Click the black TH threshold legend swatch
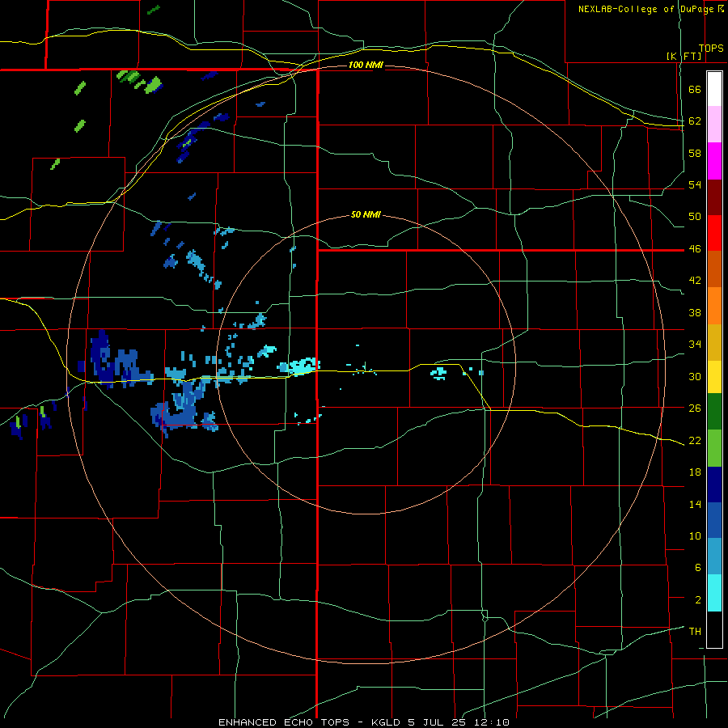The height and width of the screenshot is (728, 728). [714, 629]
